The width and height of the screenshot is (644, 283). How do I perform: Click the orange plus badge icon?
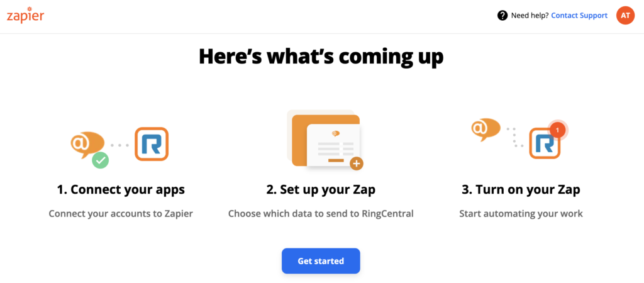[x=357, y=164]
